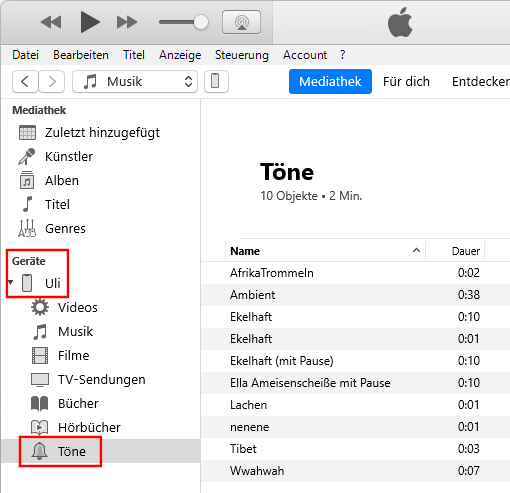Open the Account menu
This screenshot has height=493, width=510.
tap(305, 55)
